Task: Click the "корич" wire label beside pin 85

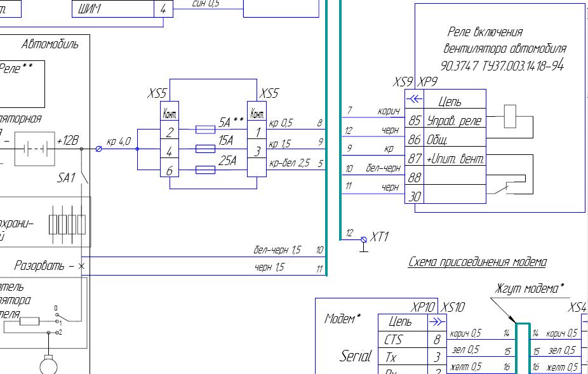Action: (x=389, y=111)
